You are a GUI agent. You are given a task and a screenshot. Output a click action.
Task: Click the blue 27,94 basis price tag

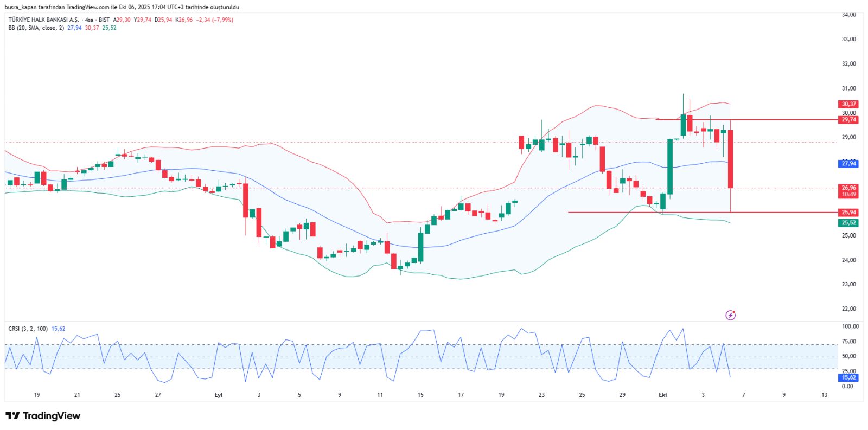click(x=848, y=164)
